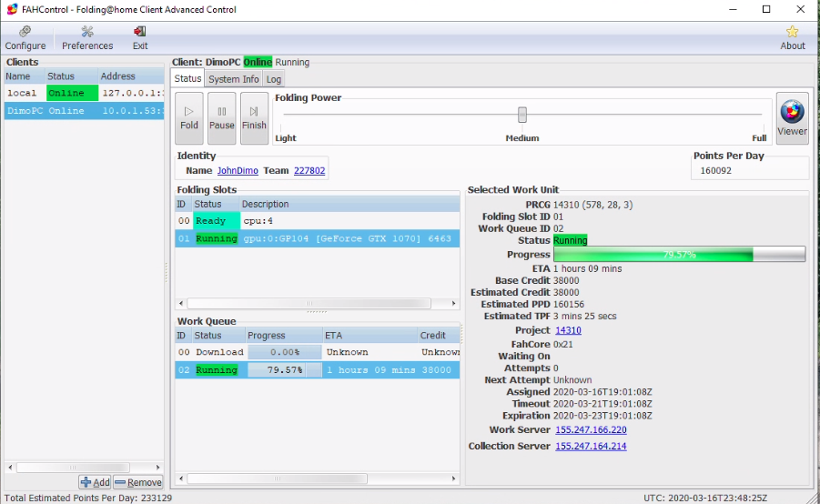Click Folding Slots scrollbar left arrow
The height and width of the screenshot is (504, 820).
pyautogui.click(x=181, y=303)
